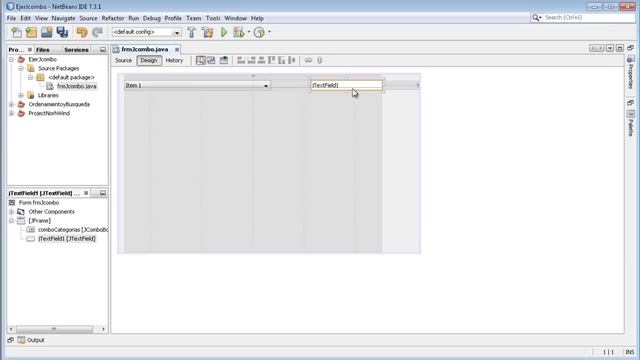Collapse the default package node
Viewport: 640px width, 360px height.
31,78
